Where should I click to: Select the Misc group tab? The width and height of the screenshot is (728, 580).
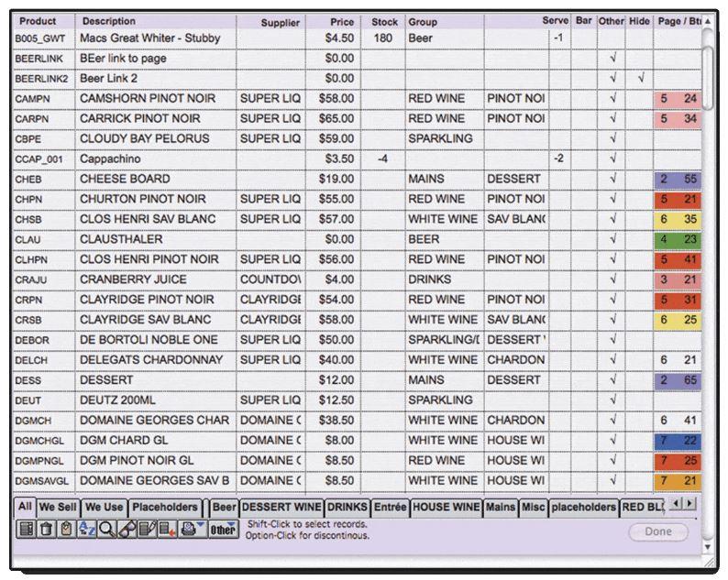tap(533, 507)
